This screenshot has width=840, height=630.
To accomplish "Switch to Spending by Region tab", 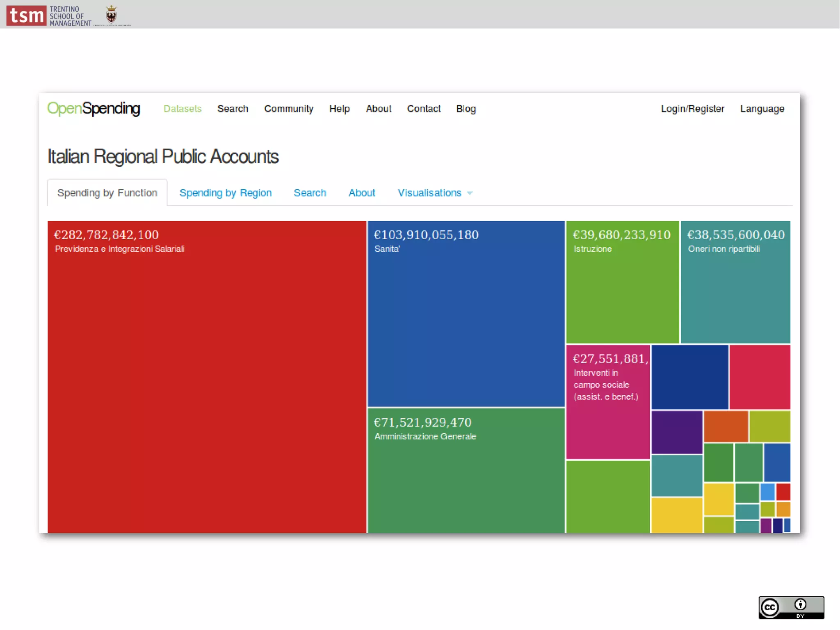I will click(225, 193).
